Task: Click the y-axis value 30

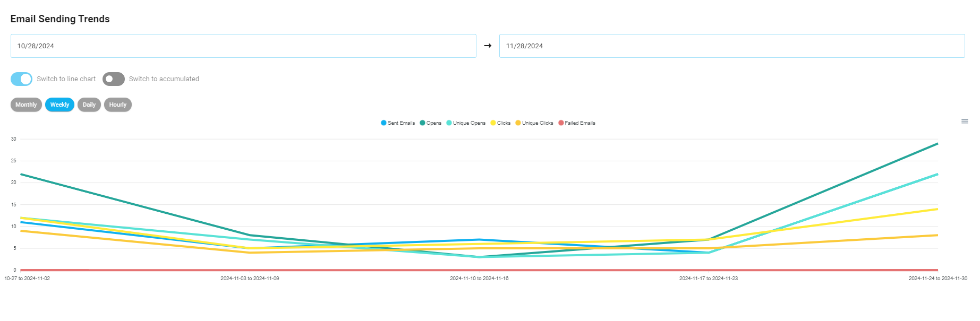Action: 14,139
